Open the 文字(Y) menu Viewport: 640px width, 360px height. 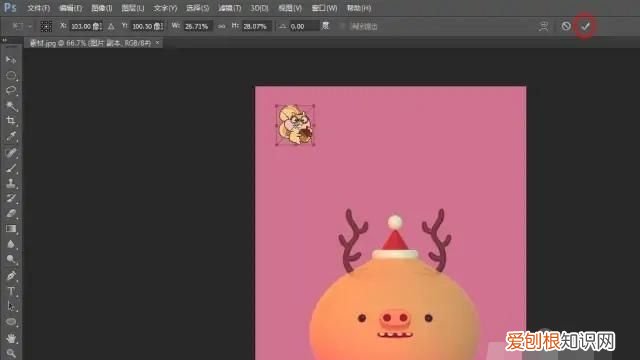tap(165, 8)
